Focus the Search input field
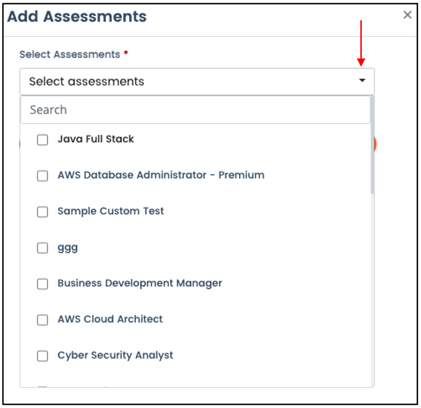The image size is (421, 408). (195, 110)
